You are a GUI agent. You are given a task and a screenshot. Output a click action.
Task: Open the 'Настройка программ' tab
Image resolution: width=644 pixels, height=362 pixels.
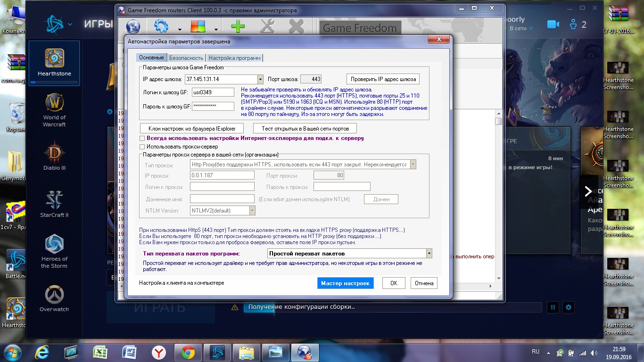tap(234, 58)
